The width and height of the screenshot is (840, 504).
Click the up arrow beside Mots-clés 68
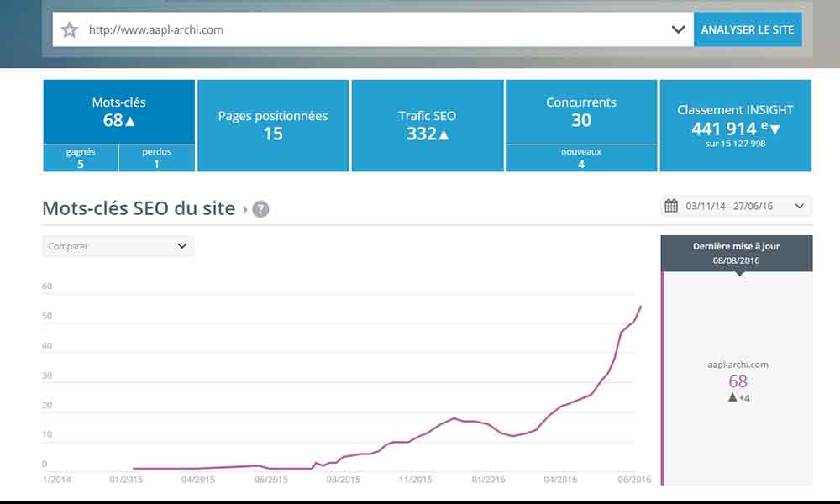tap(130, 121)
